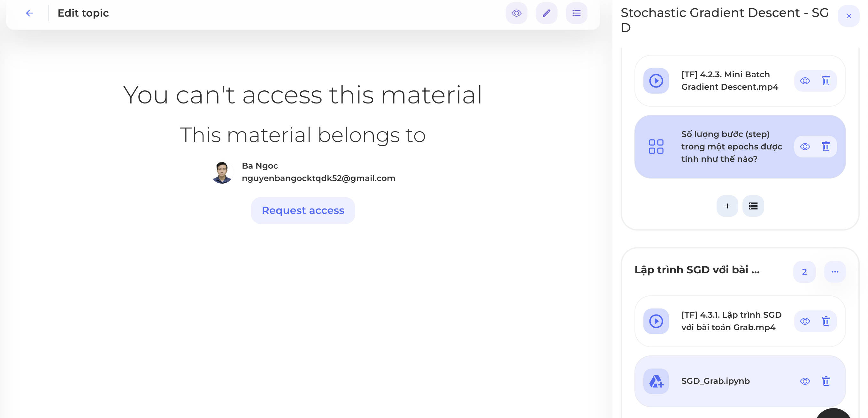The width and height of the screenshot is (868, 418).
Task: Open the Lập trình SGD với bài toán Grab video icon
Action: pos(656,321)
